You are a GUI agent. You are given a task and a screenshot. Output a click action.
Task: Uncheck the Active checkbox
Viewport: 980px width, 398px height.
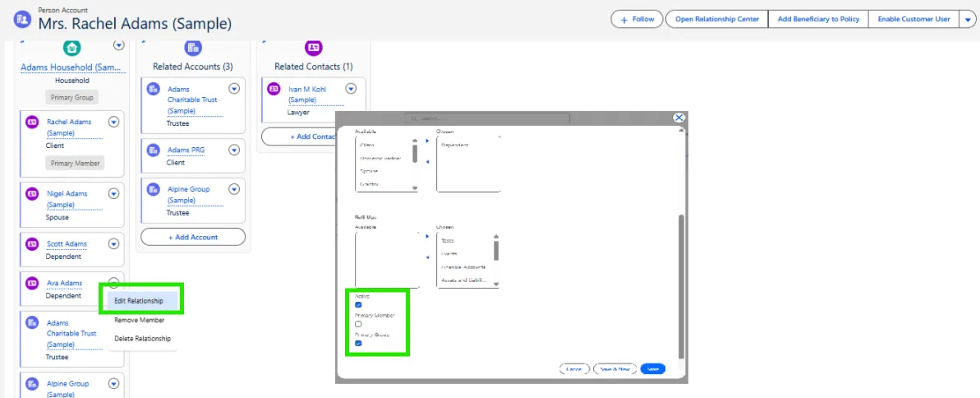[x=358, y=305]
